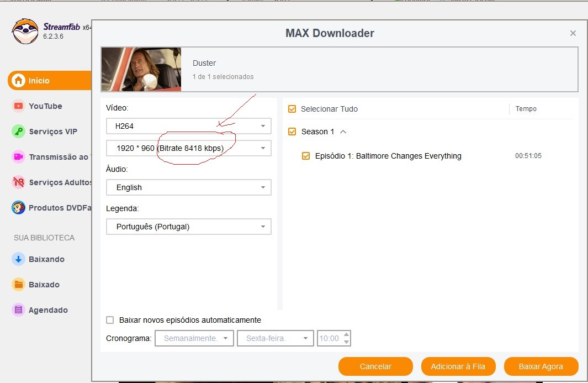
Task: Click Adicionar à Fila button
Action: point(458,366)
